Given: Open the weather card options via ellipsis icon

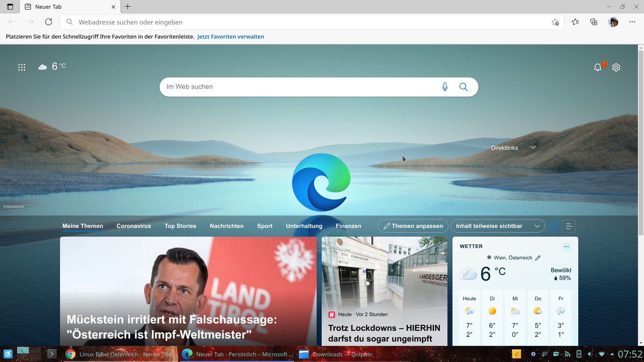Looking at the screenshot, I should pyautogui.click(x=566, y=246).
